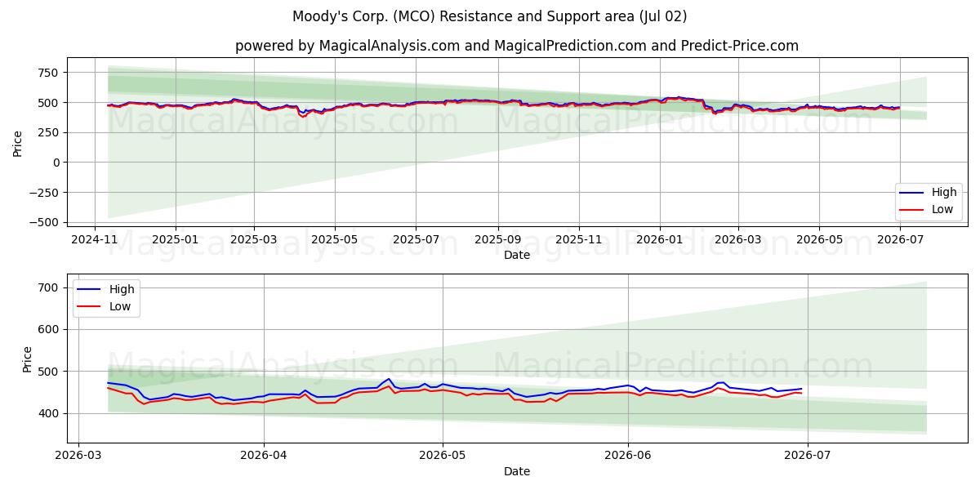Click the 2024-11 tick label
The image size is (980, 490).
click(96, 239)
